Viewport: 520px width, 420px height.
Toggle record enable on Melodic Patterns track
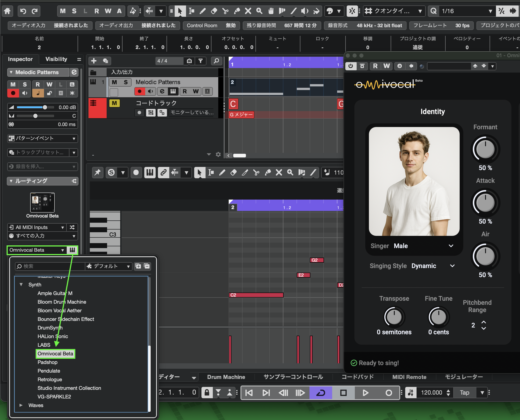(140, 91)
